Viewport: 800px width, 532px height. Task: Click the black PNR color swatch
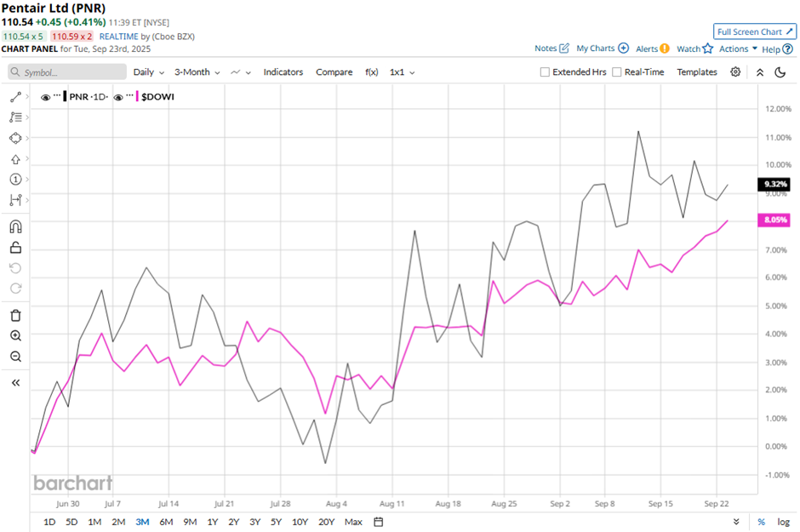pyautogui.click(x=65, y=96)
